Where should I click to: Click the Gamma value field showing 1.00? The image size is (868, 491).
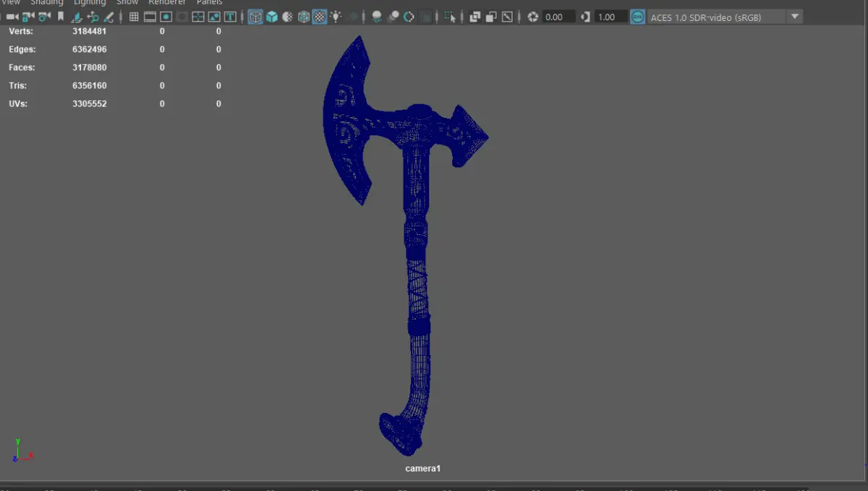click(x=610, y=17)
